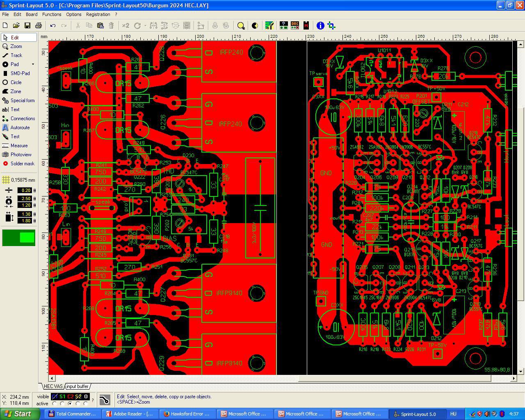525x420 pixels.
Task: Set layer O as active layer
Action: point(86,404)
